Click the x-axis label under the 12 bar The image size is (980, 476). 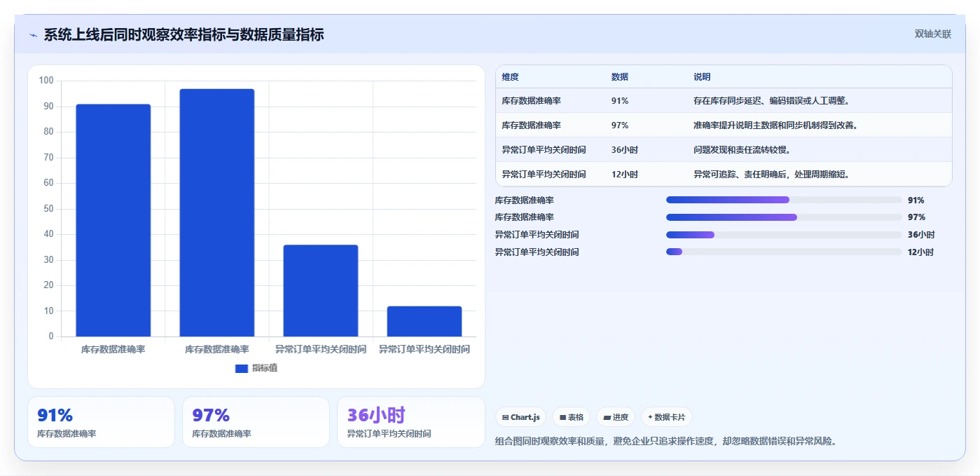pyautogui.click(x=425, y=349)
